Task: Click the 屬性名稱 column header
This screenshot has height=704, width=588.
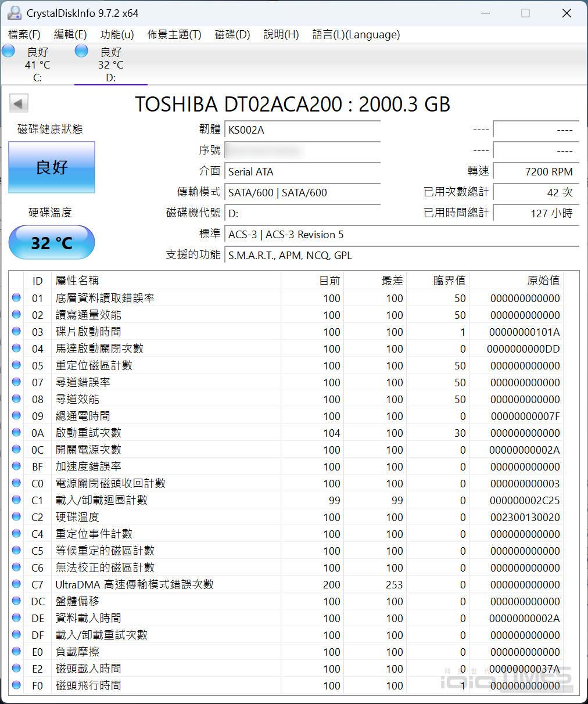Action: click(77, 281)
